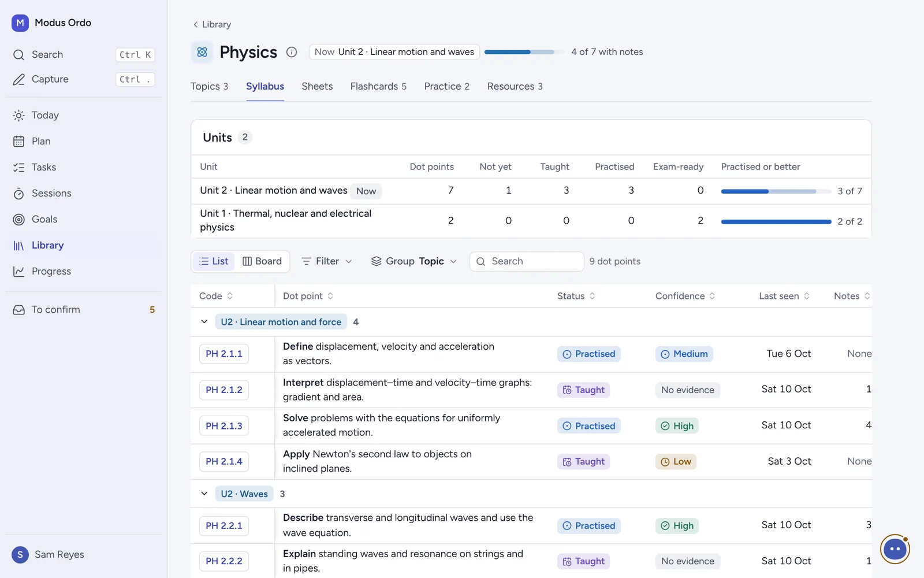Image resolution: width=924 pixels, height=578 pixels.
Task: Sort by Dot point column arrows
Action: 330,296
